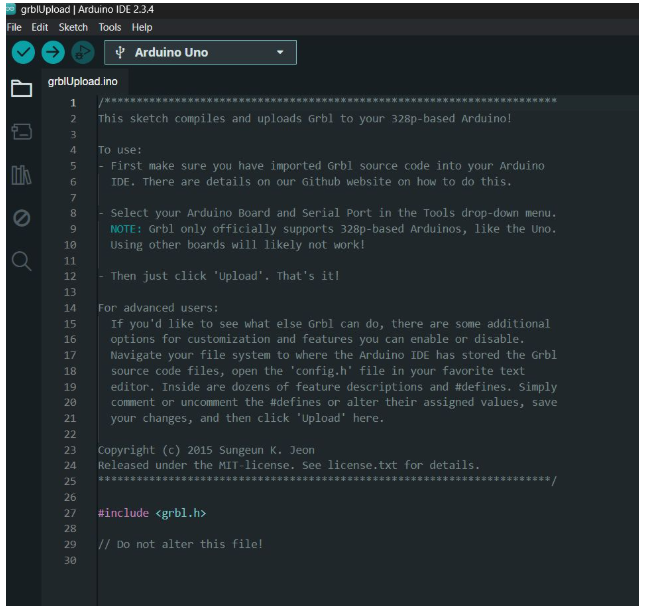Place cursor on empty line 30

click(x=367, y=560)
